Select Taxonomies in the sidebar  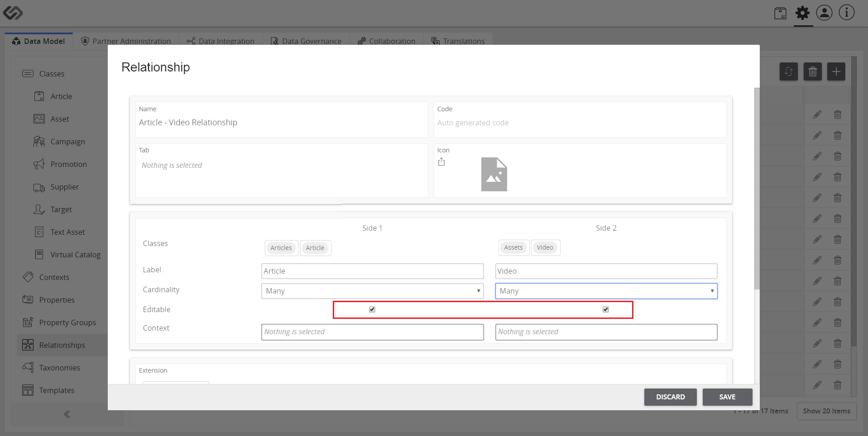(59, 368)
